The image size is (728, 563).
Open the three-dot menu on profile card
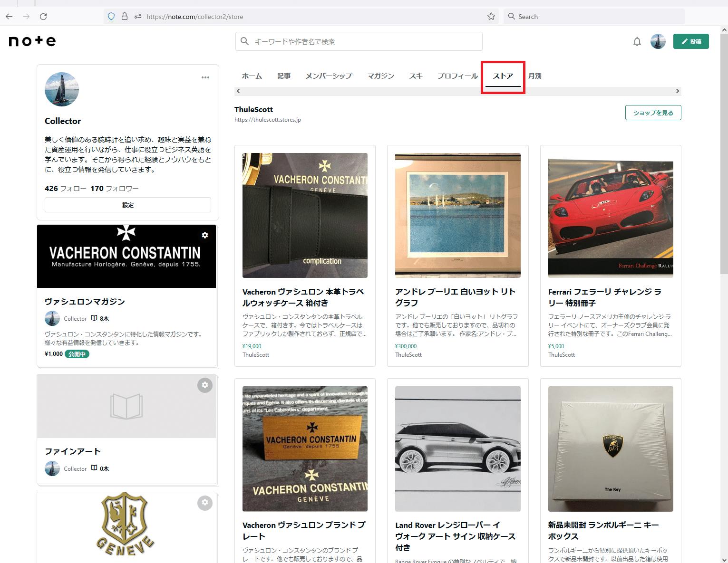pos(205,77)
